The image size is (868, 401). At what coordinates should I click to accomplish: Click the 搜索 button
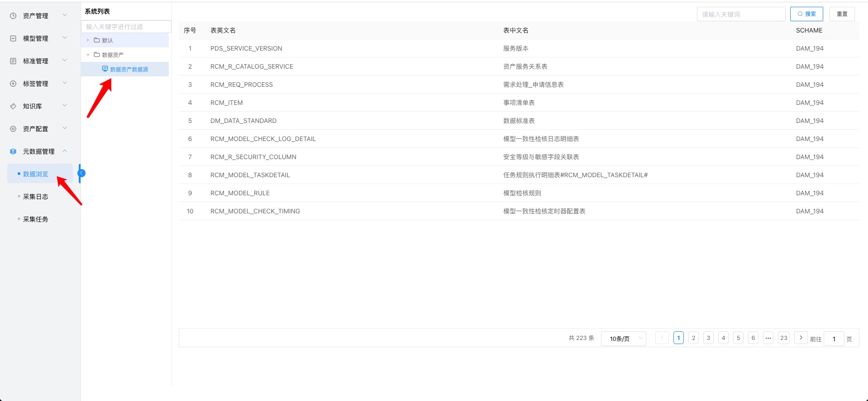[806, 14]
